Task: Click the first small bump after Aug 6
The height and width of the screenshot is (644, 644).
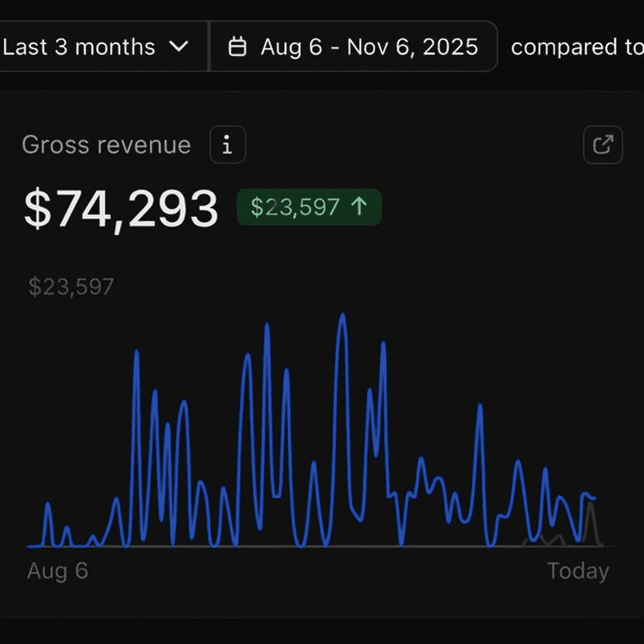Action: tap(48, 504)
